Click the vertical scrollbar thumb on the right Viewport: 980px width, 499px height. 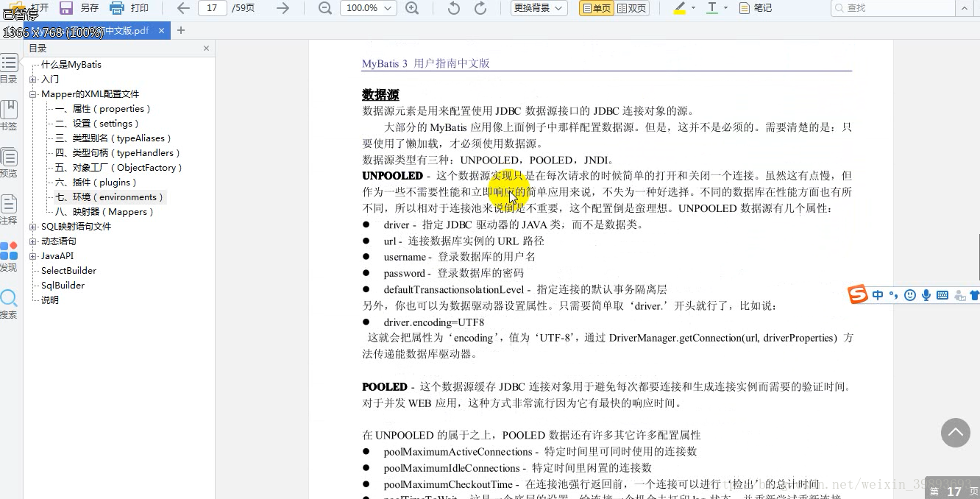click(x=978, y=258)
